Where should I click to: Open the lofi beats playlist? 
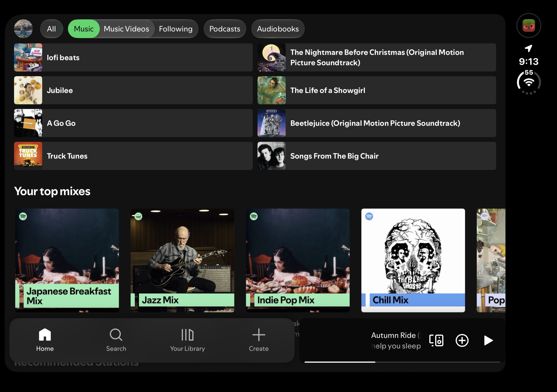click(x=133, y=57)
